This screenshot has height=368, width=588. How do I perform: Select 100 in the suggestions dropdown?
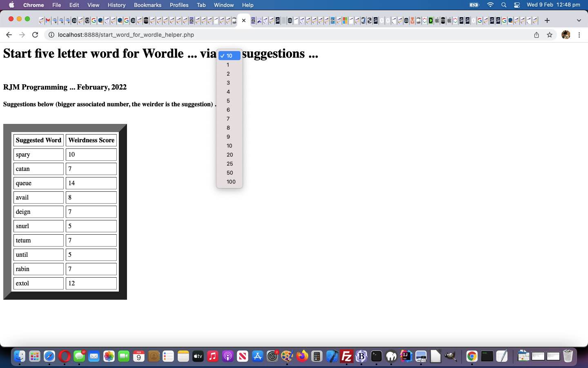(x=229, y=182)
